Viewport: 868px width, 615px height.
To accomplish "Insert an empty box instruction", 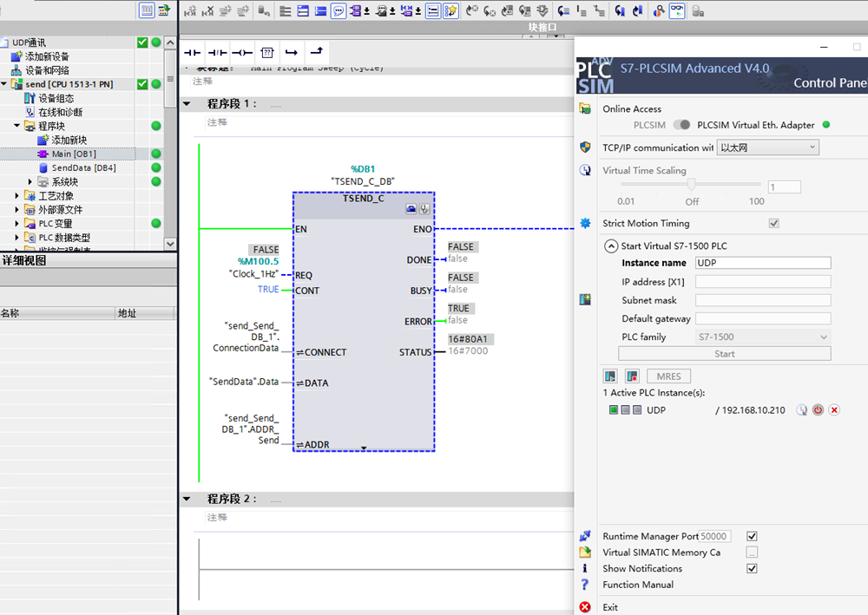I will coord(267,52).
